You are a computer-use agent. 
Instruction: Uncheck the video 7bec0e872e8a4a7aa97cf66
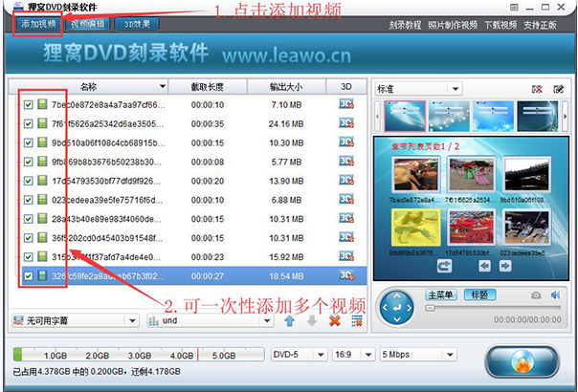[x=29, y=105]
